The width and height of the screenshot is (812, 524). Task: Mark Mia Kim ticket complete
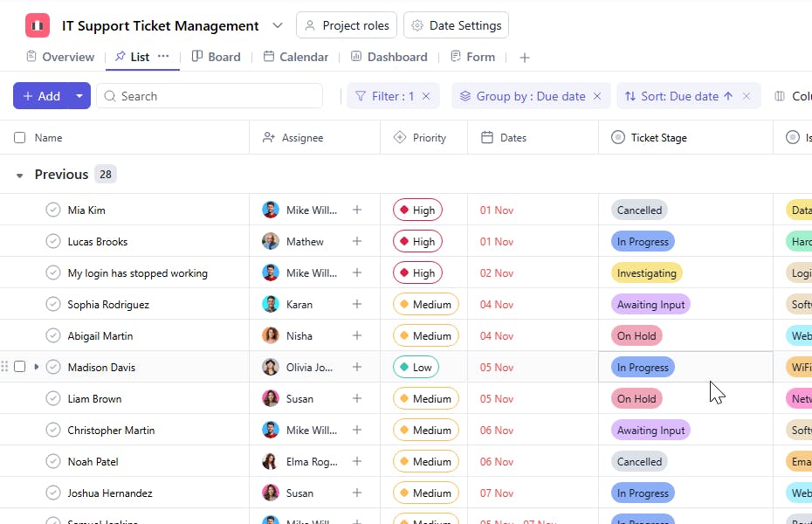[52, 210]
